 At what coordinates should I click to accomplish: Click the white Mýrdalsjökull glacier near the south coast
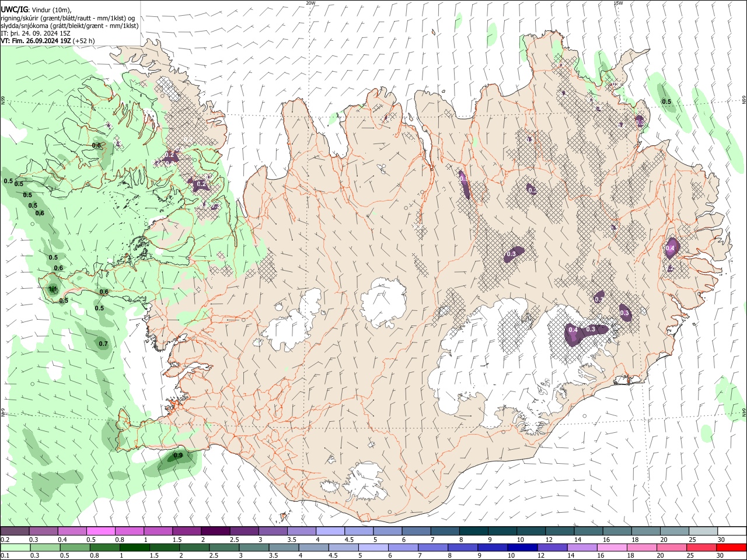365,481
